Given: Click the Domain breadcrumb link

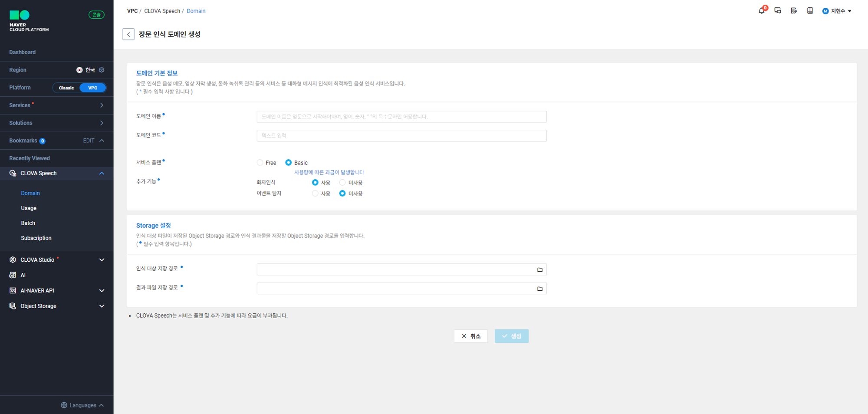Looking at the screenshot, I should [196, 11].
